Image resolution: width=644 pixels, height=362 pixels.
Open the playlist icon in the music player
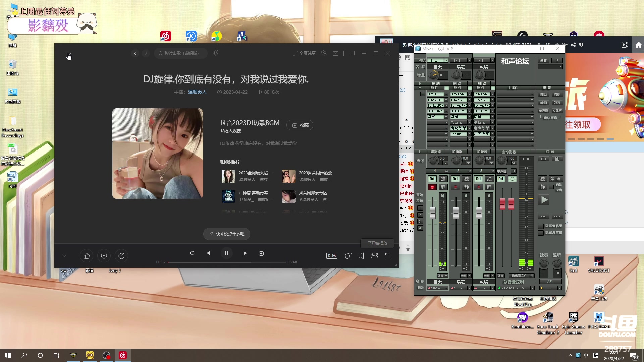(x=388, y=255)
